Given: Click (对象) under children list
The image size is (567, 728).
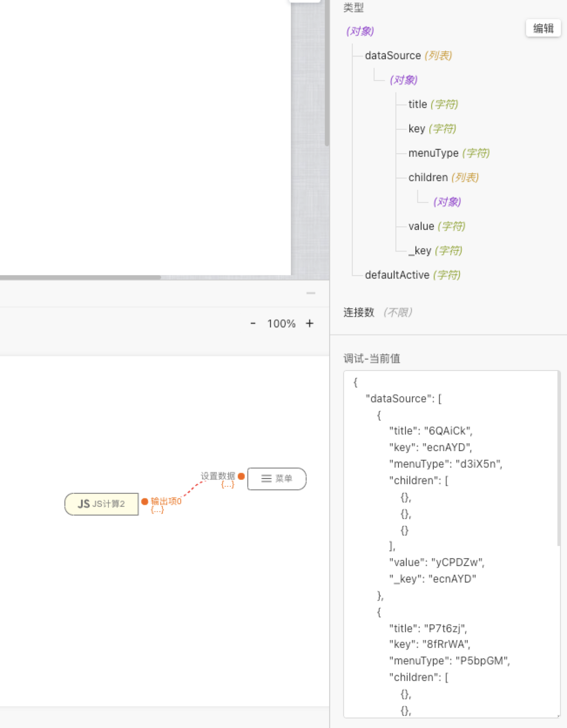Looking at the screenshot, I should coord(447,202).
